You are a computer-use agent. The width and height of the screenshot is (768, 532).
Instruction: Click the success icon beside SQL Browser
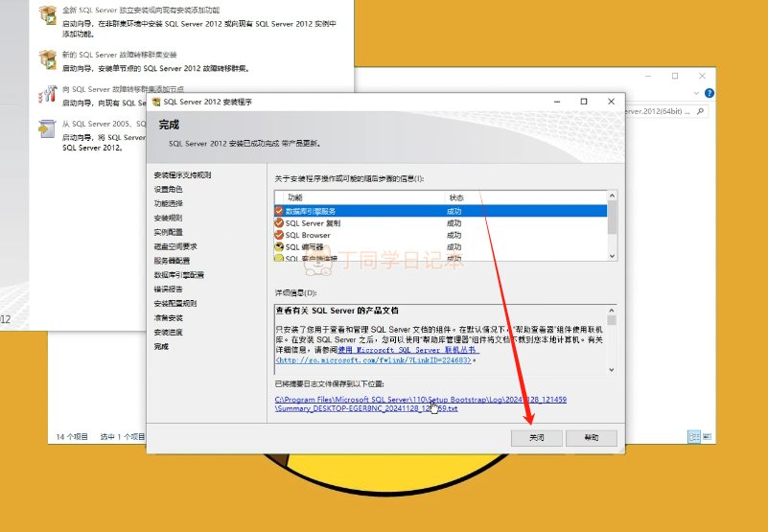[279, 235]
